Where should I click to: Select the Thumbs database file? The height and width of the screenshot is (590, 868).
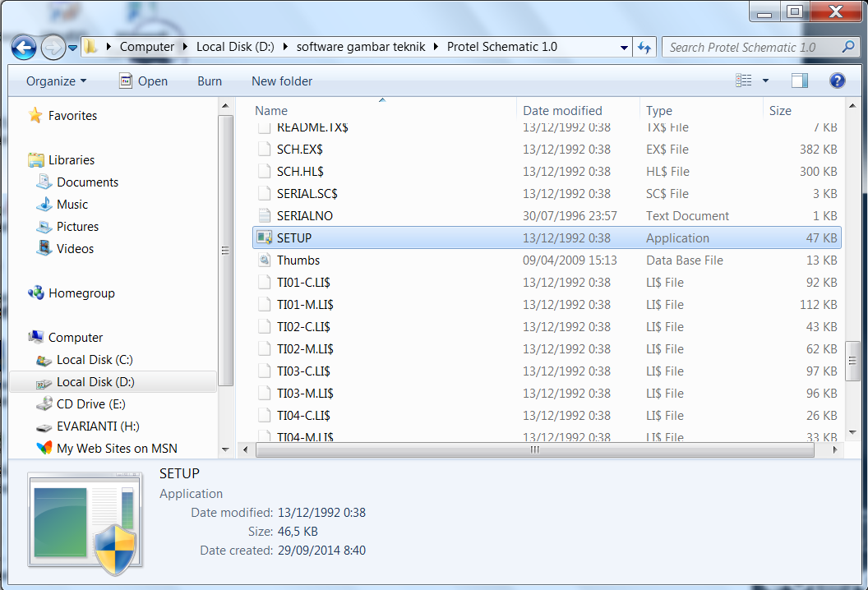(x=547, y=260)
